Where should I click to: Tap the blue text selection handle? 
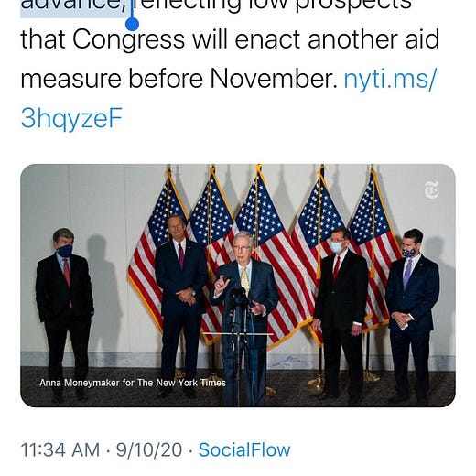point(132,24)
